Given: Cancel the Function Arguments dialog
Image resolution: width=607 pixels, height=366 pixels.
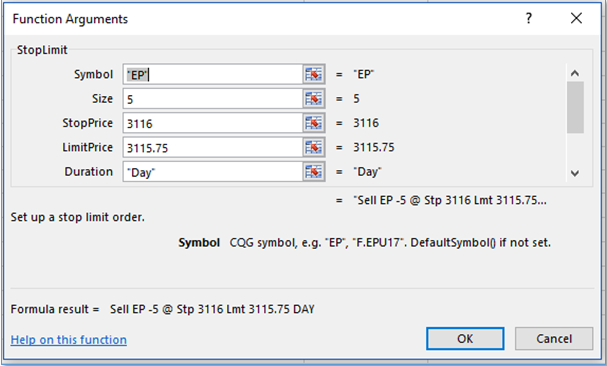Looking at the screenshot, I should [x=554, y=339].
